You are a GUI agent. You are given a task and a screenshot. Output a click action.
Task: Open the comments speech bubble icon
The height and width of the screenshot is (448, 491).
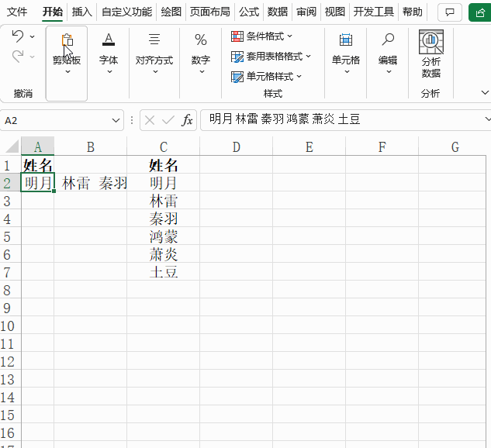click(x=450, y=12)
